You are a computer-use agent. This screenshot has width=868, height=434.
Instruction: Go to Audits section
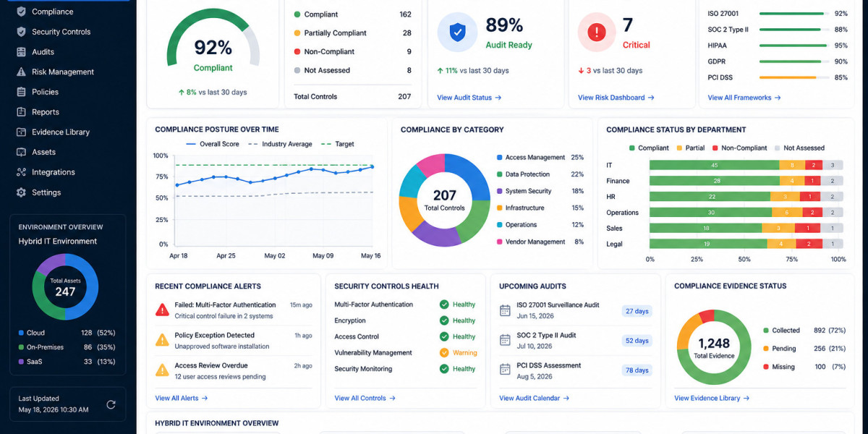pyautogui.click(x=43, y=52)
